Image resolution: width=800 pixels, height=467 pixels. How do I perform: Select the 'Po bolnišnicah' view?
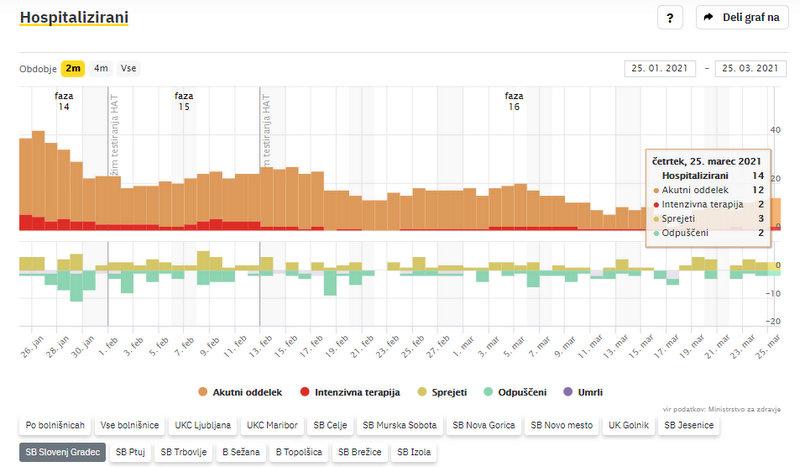tap(56, 425)
